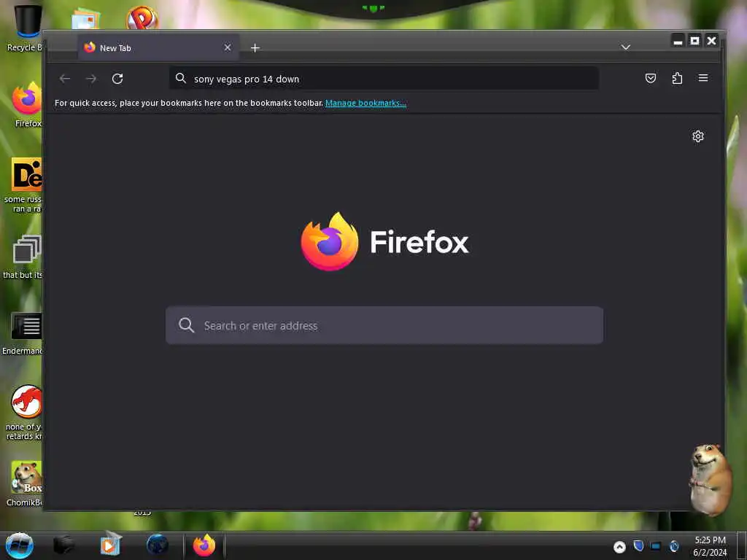Click the hamster desktop gadget
Screen dimensions: 747x560
pos(711,480)
